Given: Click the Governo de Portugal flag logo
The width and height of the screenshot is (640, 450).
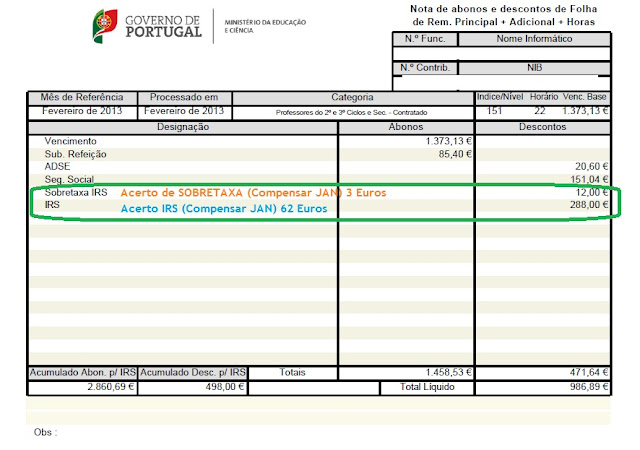Looking at the screenshot, I should [x=105, y=26].
